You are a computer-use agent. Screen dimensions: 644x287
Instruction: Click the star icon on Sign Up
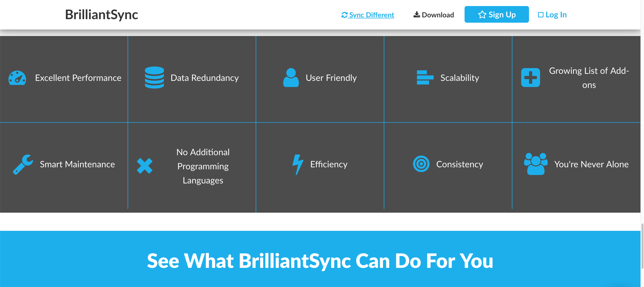[482, 15]
